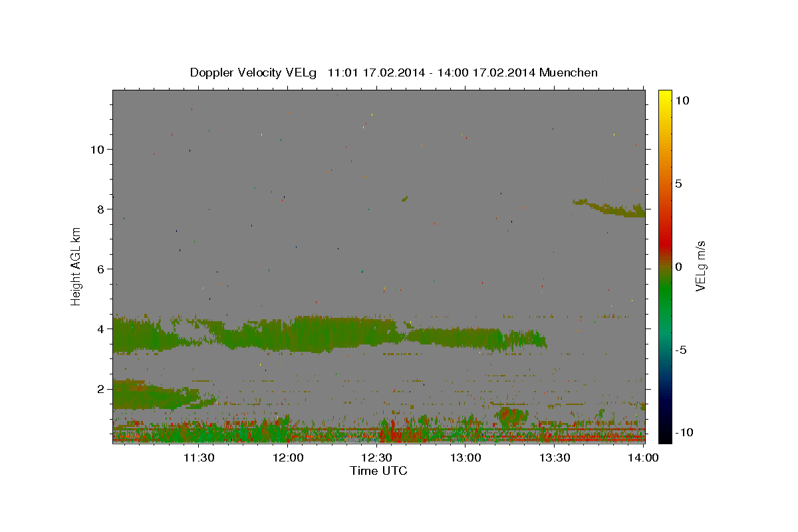Click the colorbar tick label -5
798x532 pixels.
coord(681,350)
